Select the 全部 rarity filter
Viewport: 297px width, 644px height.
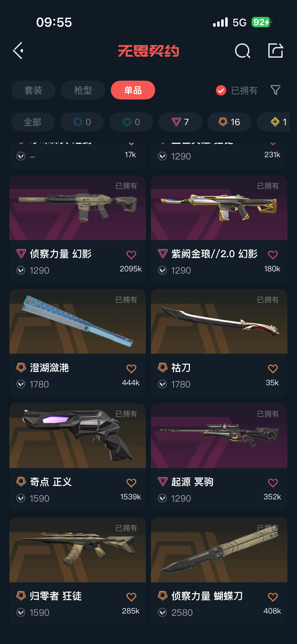[33, 122]
